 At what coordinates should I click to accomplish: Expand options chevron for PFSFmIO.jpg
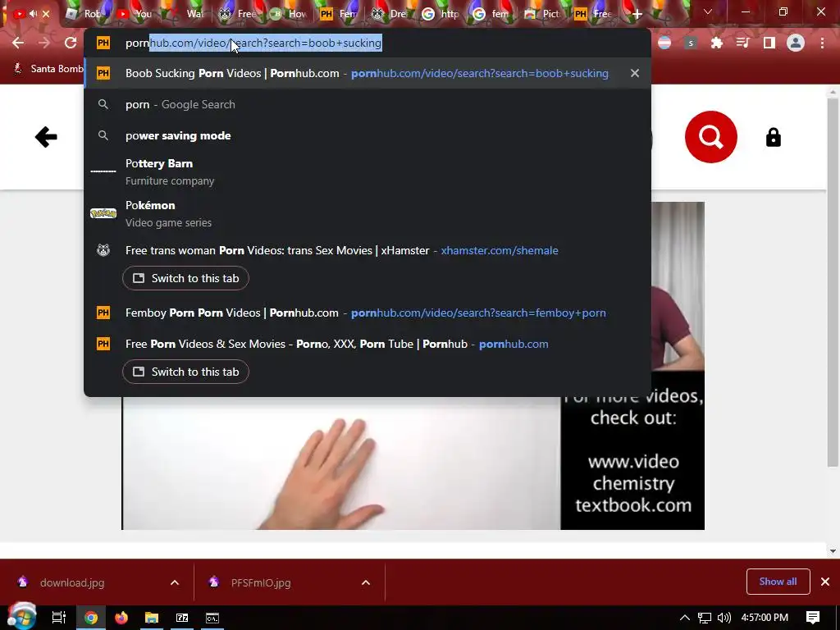[x=366, y=582]
